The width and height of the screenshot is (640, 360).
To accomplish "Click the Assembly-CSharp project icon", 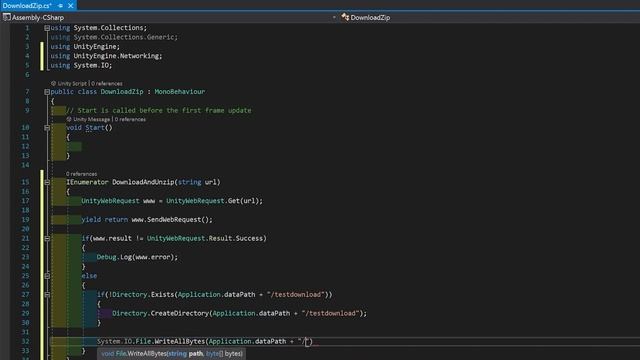I will [x=6, y=17].
